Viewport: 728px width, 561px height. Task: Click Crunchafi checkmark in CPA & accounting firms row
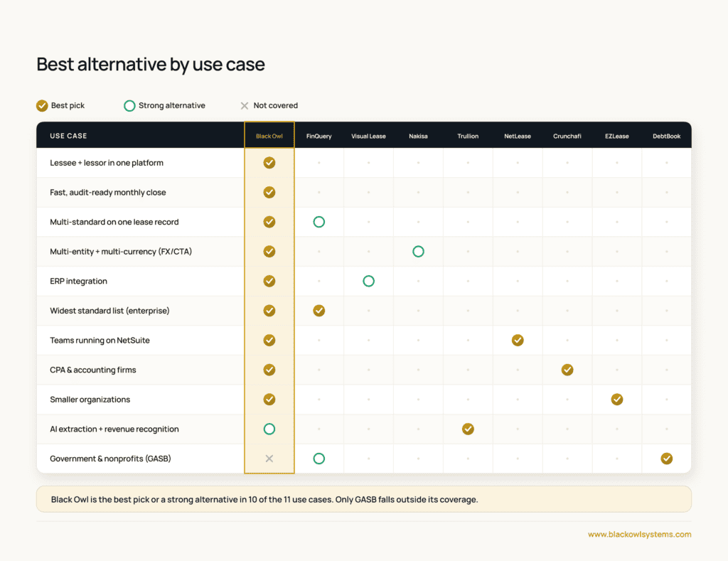[x=567, y=370]
